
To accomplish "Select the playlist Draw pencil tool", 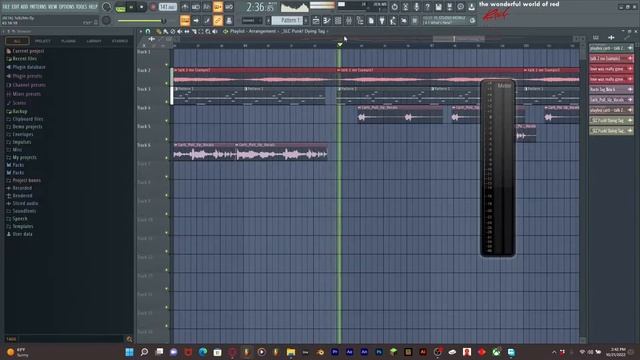I will 159,31.
